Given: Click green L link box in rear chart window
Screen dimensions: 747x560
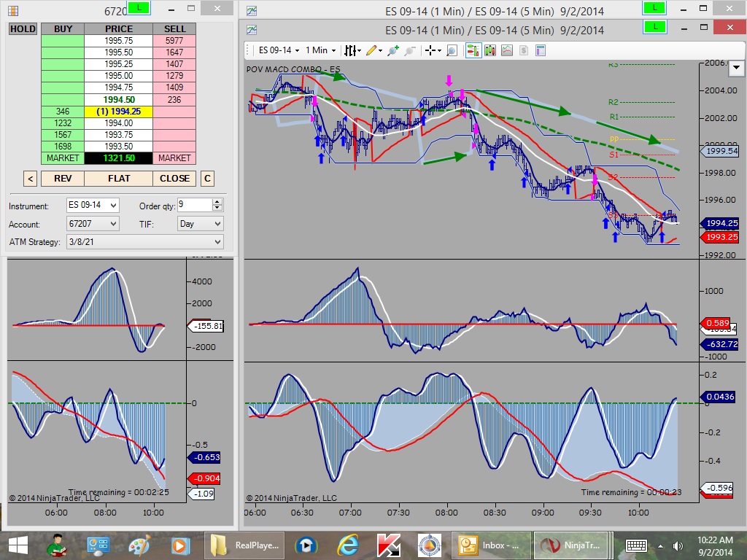Looking at the screenshot, I should 654,8.
